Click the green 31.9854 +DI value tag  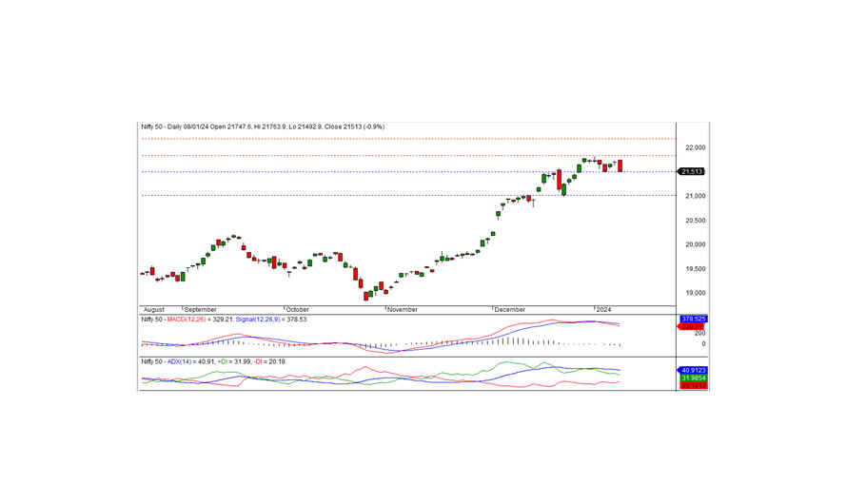[x=691, y=378]
